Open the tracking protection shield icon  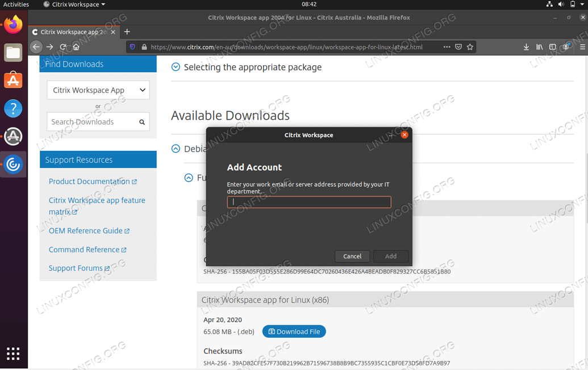click(x=132, y=47)
